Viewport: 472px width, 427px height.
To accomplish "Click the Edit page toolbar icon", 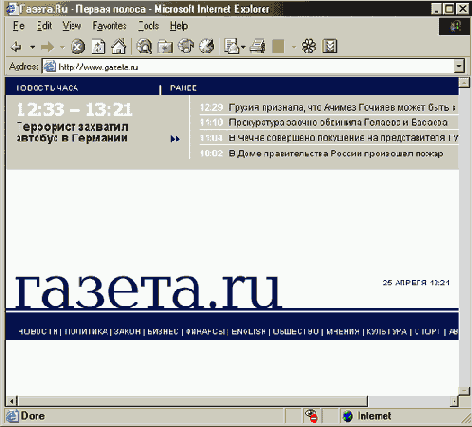I will tap(278, 46).
